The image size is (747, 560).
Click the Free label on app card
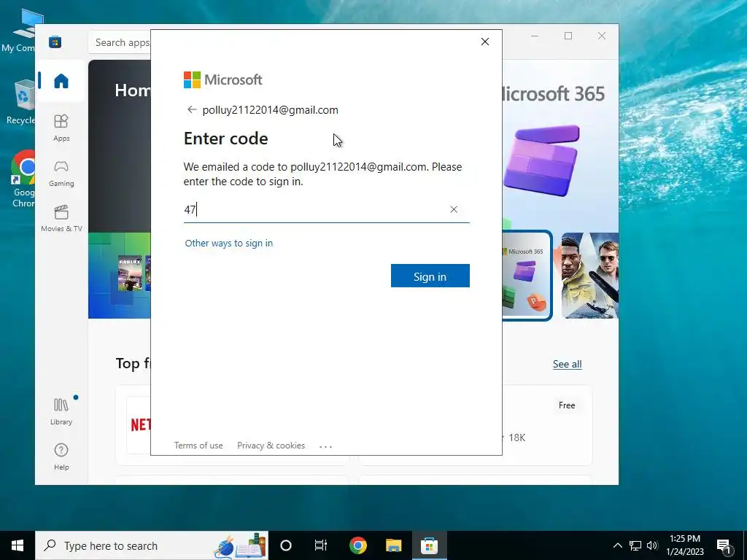tap(566, 405)
